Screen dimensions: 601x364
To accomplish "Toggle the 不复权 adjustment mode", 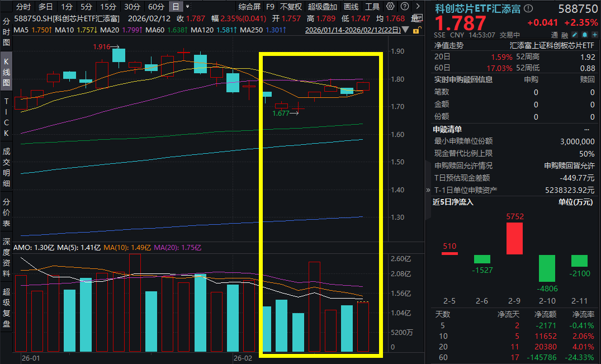I will pyautogui.click(x=291, y=7).
